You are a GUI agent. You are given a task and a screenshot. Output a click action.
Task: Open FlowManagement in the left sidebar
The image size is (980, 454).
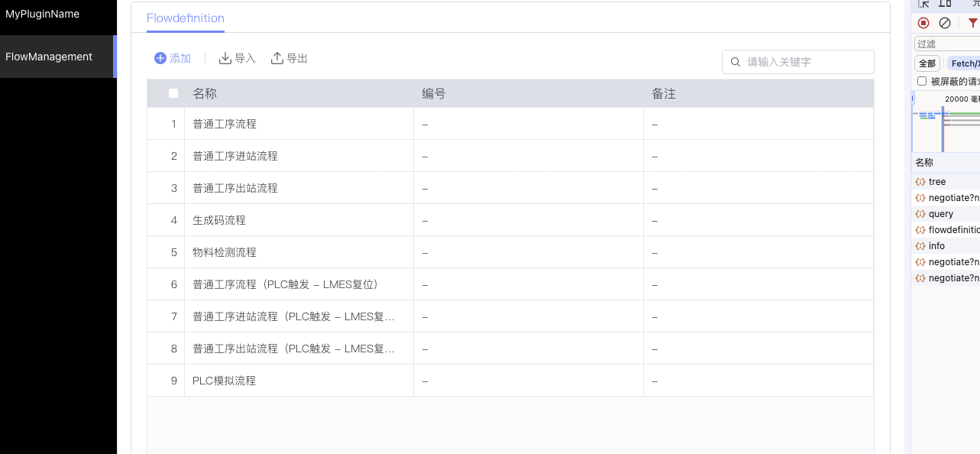coord(49,57)
